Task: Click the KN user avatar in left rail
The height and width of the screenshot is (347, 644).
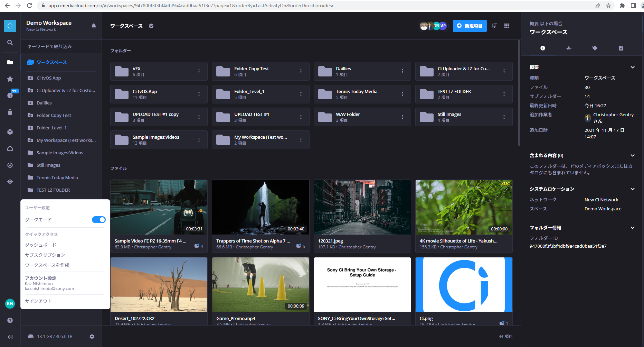Action: click(x=10, y=304)
